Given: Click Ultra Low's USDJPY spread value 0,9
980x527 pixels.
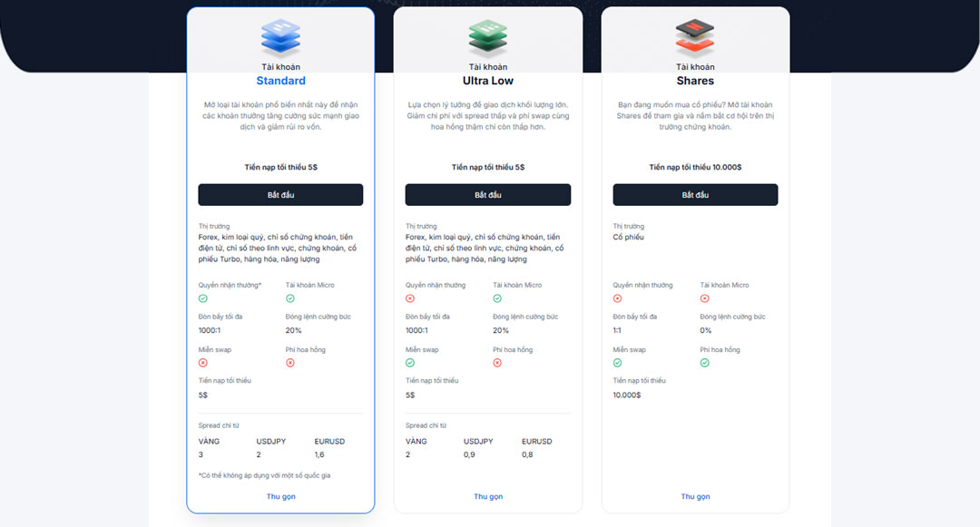Looking at the screenshot, I should (469, 454).
